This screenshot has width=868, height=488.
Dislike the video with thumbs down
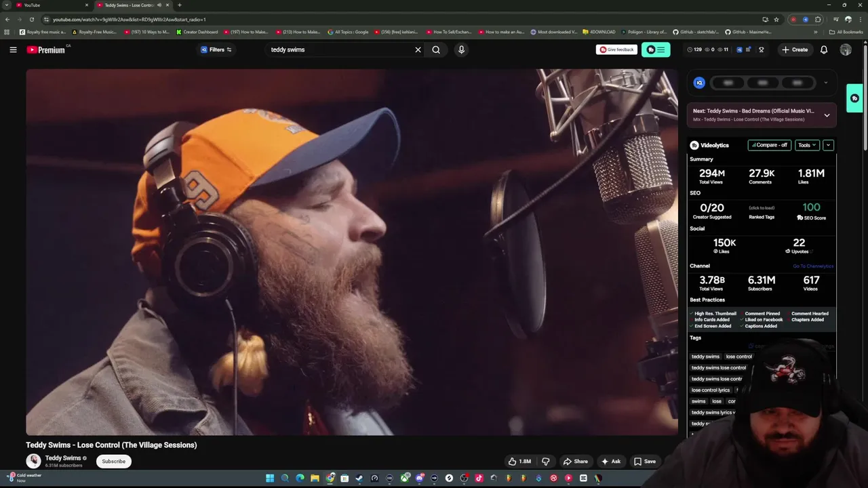click(546, 462)
